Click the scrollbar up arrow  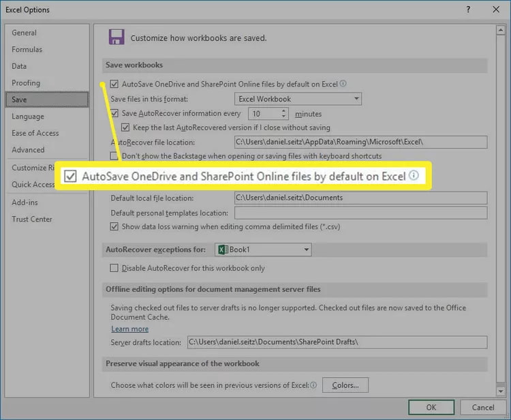(501, 30)
